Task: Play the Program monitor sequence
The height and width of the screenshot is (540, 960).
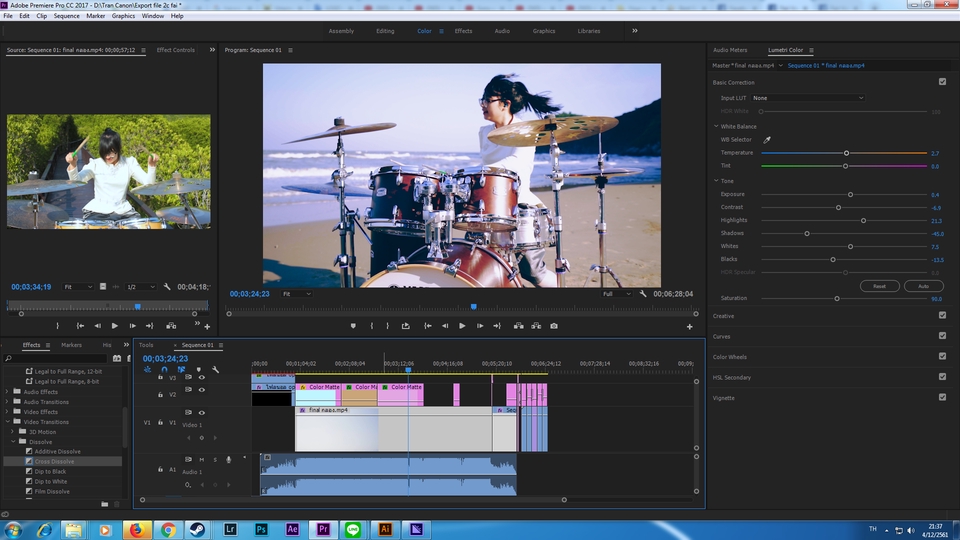Action: 462,326
